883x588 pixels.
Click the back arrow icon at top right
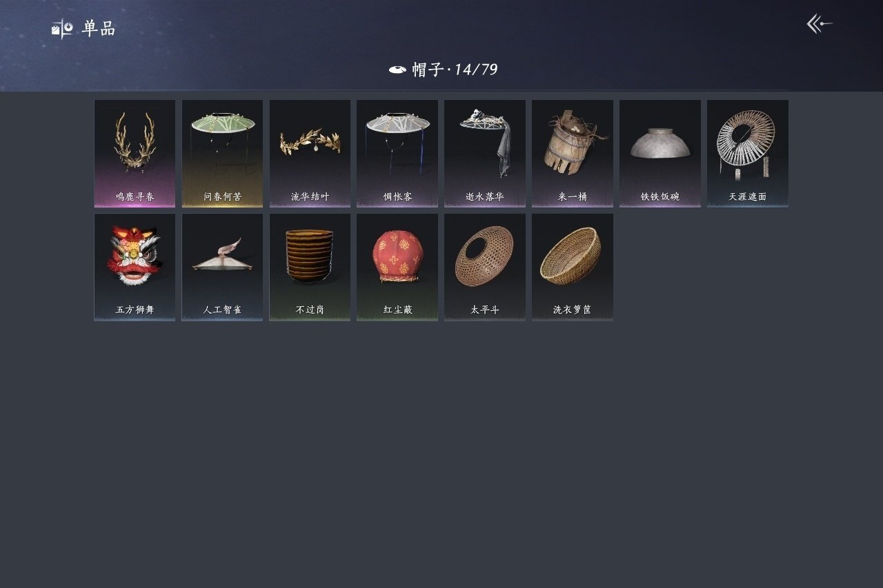click(820, 24)
